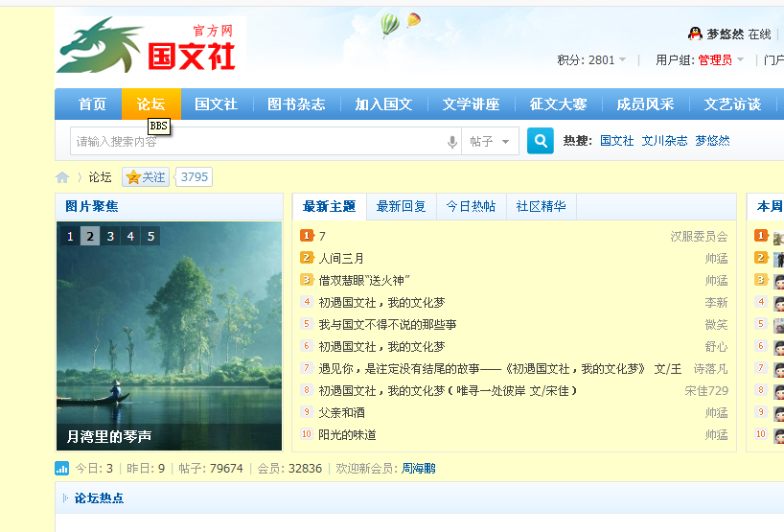Click the statistics bar chart icon
Viewport: 784px width, 532px height.
click(x=61, y=469)
